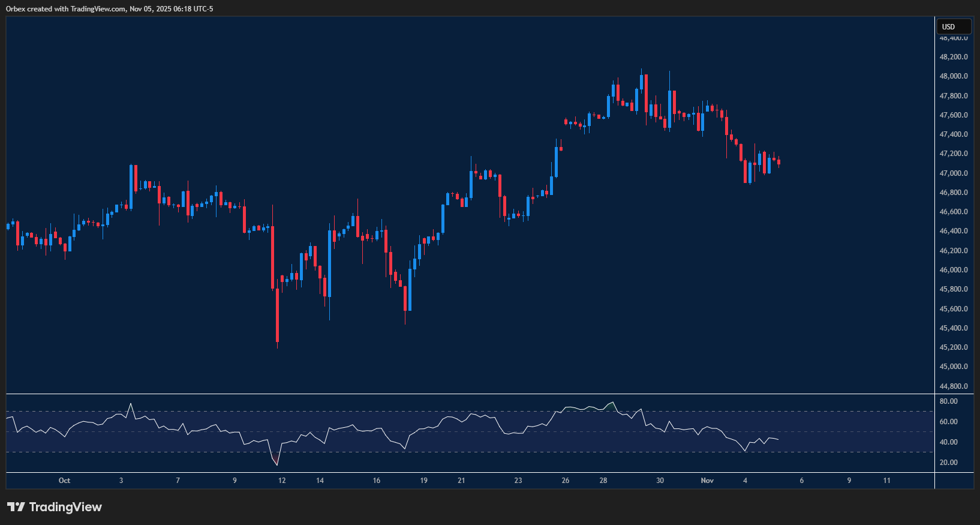The width and height of the screenshot is (980, 525).
Task: Click the TradingView logo icon
Action: (x=16, y=507)
